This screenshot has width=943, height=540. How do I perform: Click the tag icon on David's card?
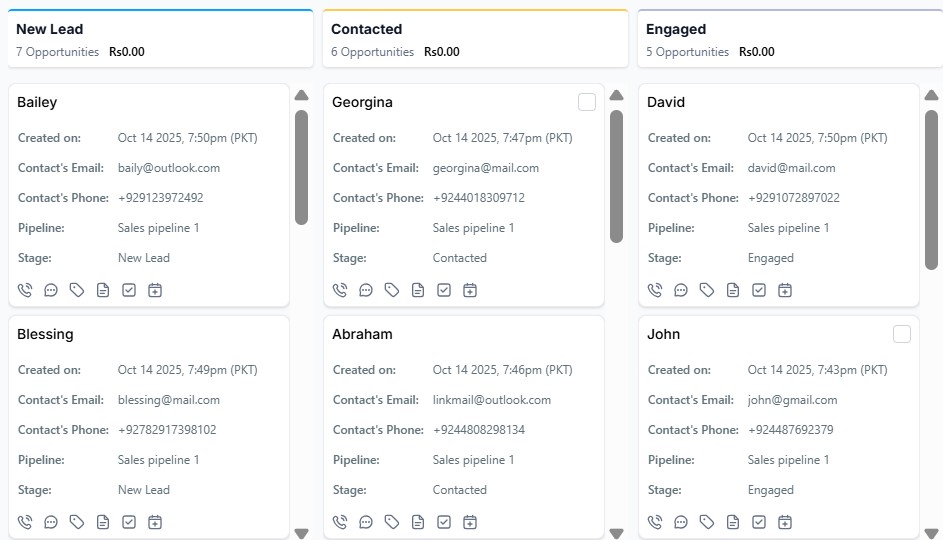(707, 290)
